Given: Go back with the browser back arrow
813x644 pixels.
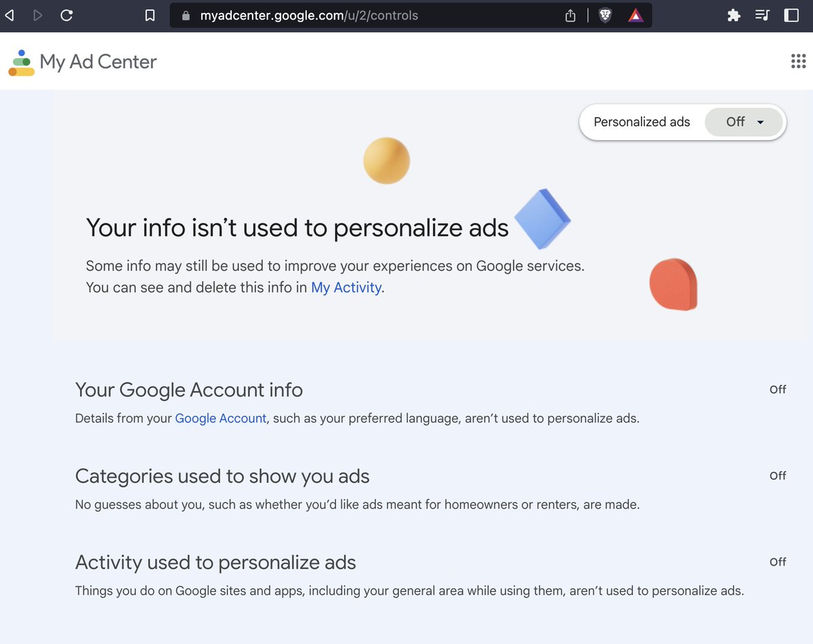Looking at the screenshot, I should pos(9,15).
